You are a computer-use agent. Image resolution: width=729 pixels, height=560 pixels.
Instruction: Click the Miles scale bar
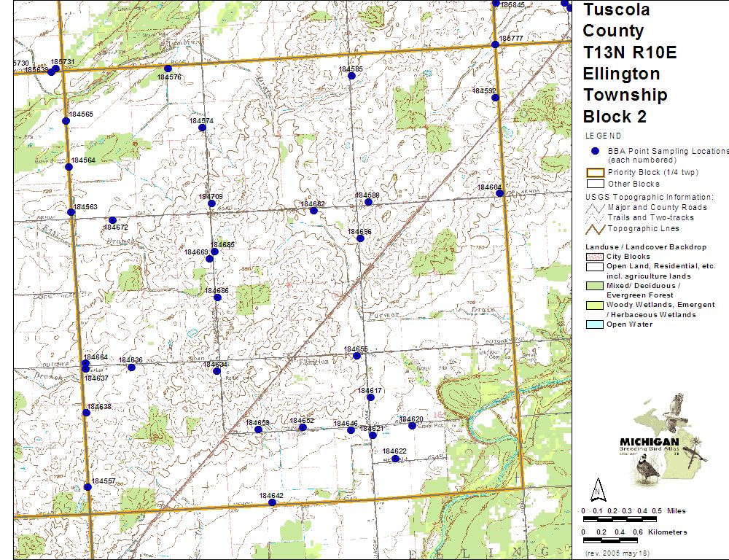tap(620, 518)
